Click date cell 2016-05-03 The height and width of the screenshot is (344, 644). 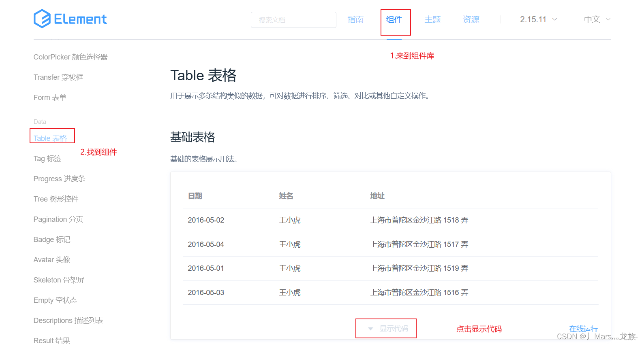click(206, 293)
